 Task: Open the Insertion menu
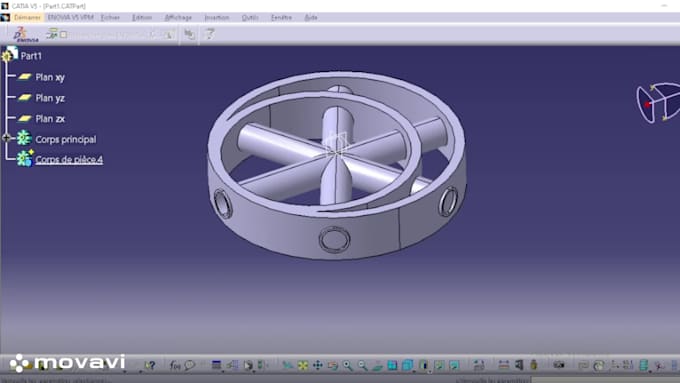tap(216, 17)
